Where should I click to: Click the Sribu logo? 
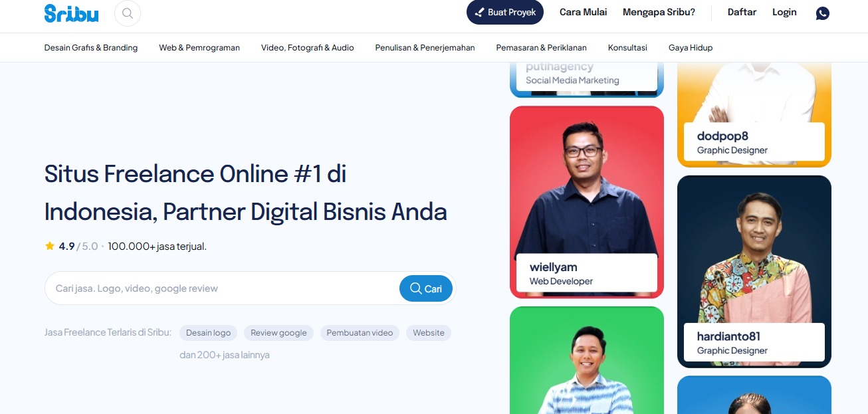[71, 13]
